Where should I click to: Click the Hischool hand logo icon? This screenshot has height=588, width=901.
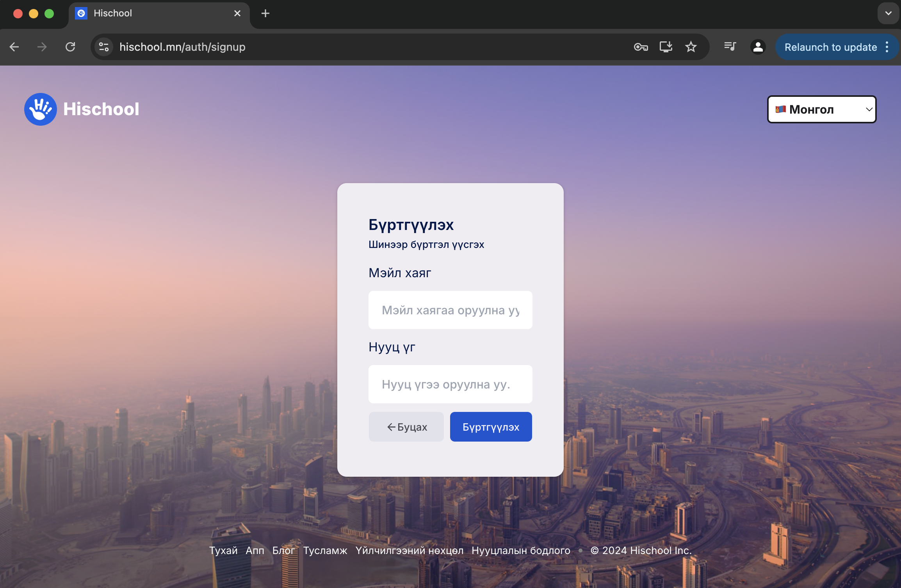[41, 109]
